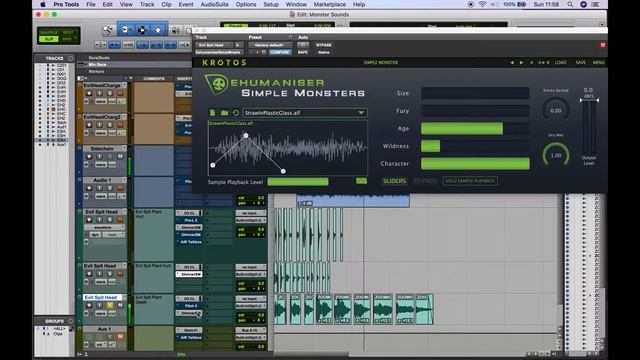Toggle COMPARE in plugin header

click(x=280, y=52)
